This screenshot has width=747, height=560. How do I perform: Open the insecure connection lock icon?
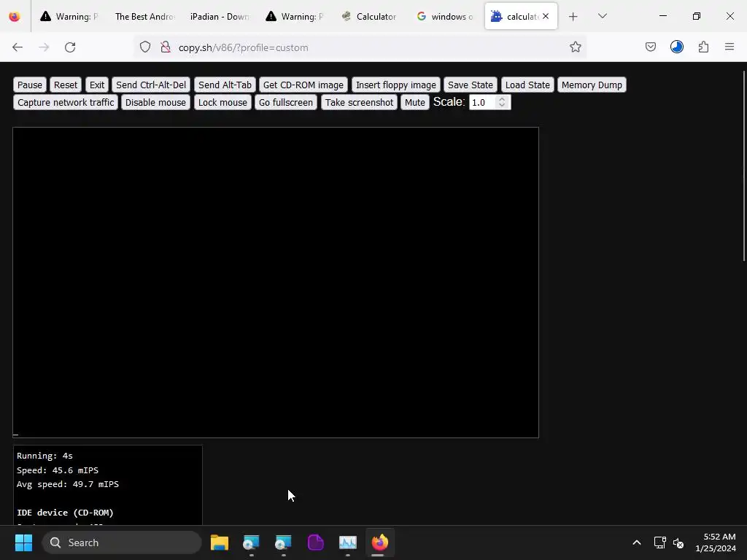[x=166, y=47]
